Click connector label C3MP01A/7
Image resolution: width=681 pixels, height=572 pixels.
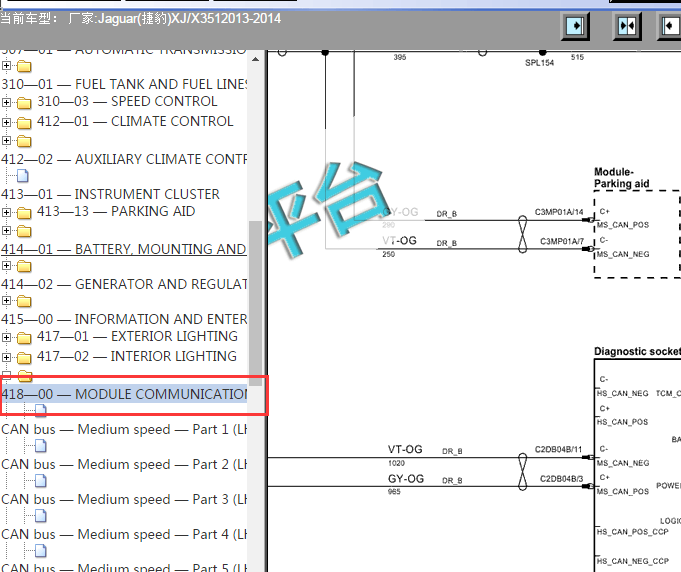click(562, 241)
